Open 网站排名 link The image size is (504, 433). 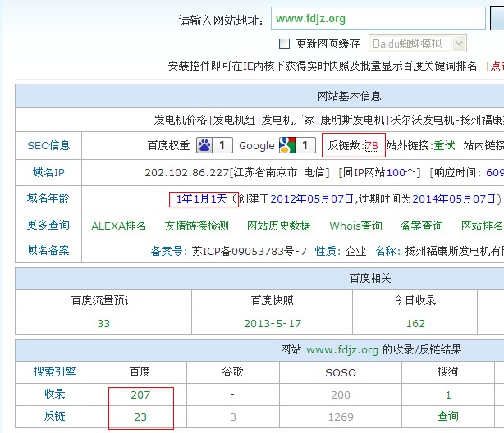pos(482,226)
